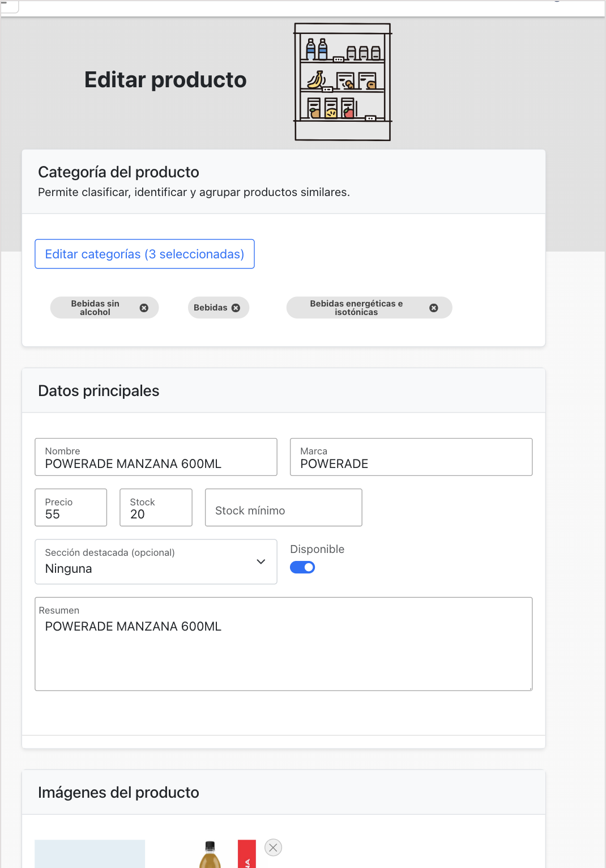Click the empty image upload placeholder

pyautogui.click(x=89, y=854)
